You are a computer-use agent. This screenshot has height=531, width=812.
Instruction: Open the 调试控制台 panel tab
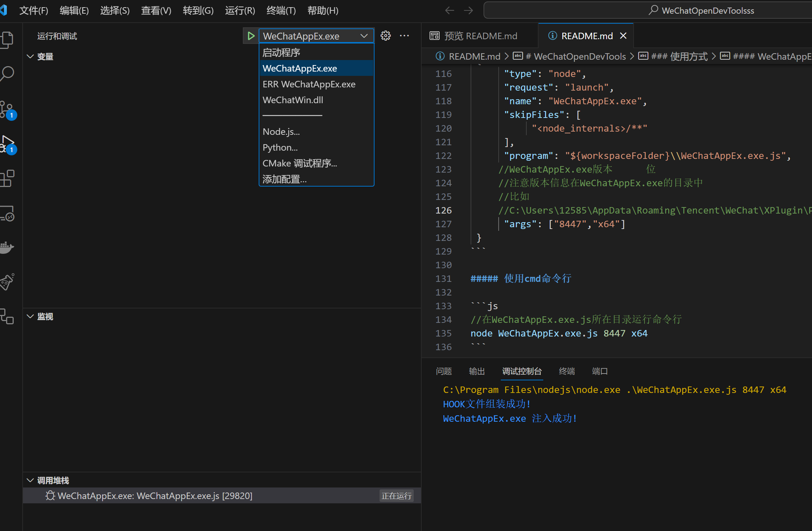pyautogui.click(x=522, y=371)
